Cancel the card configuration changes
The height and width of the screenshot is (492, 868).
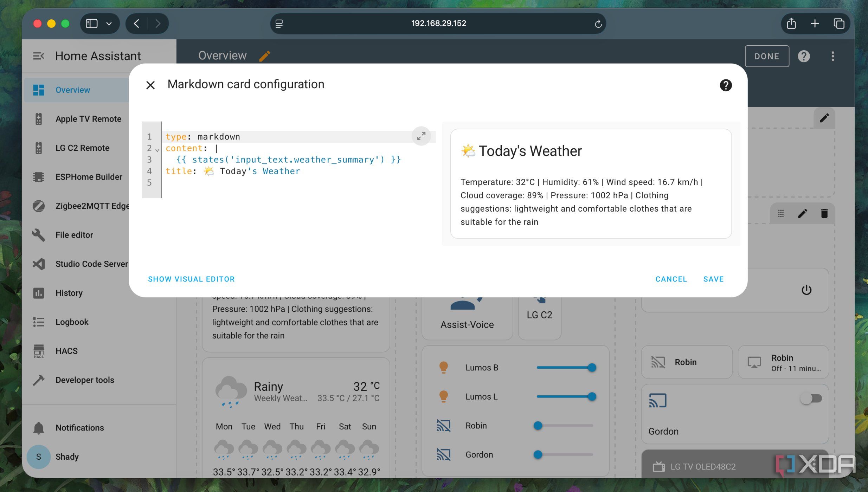pos(671,279)
